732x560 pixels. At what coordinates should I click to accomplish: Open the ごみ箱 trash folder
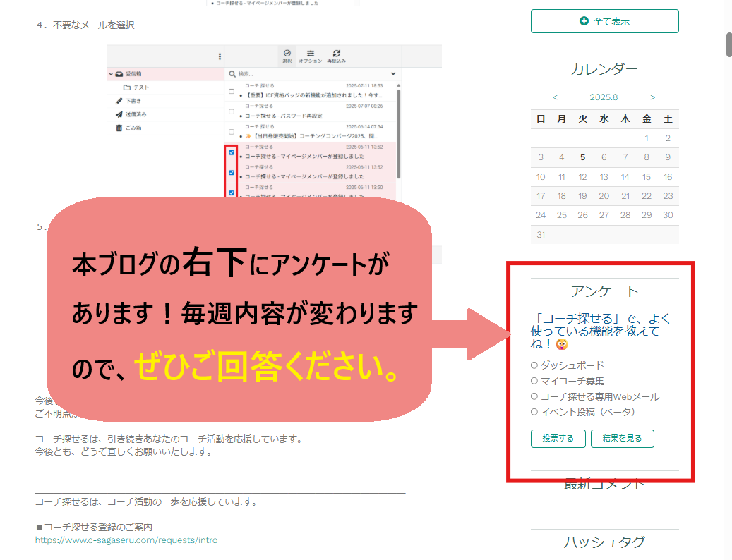click(x=129, y=128)
